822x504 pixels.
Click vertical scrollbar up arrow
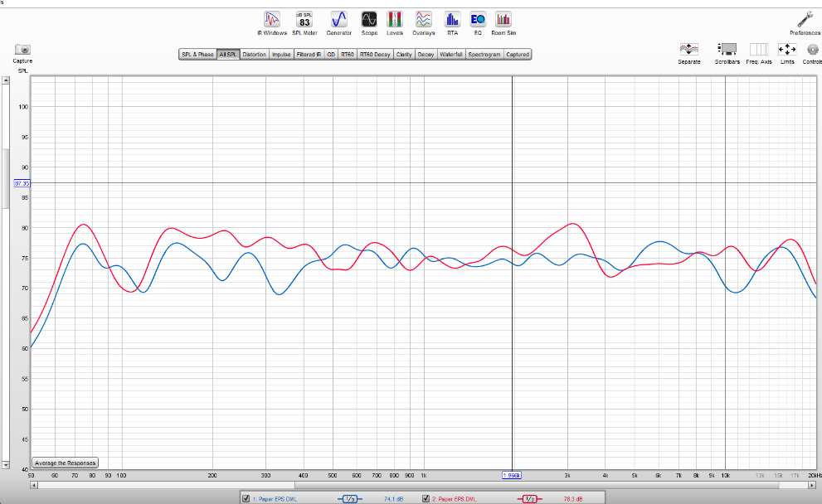coord(5,80)
